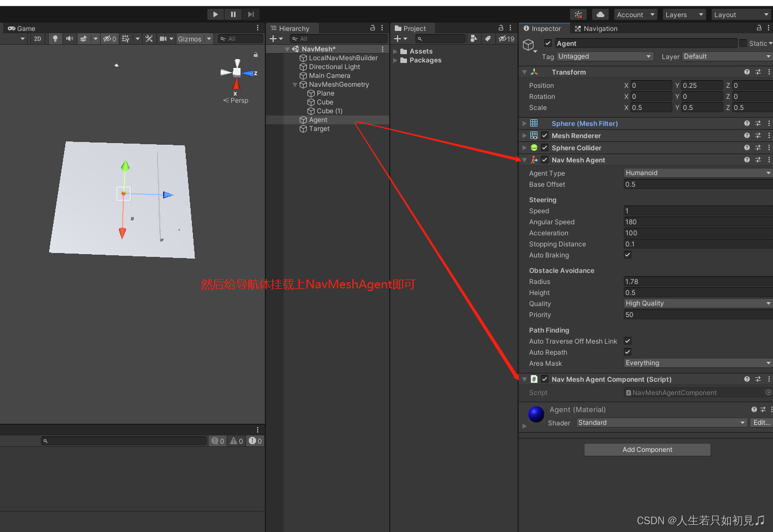Click the search-by-type icon in Project panel
Viewport: 773px width, 532px height.
click(474, 39)
